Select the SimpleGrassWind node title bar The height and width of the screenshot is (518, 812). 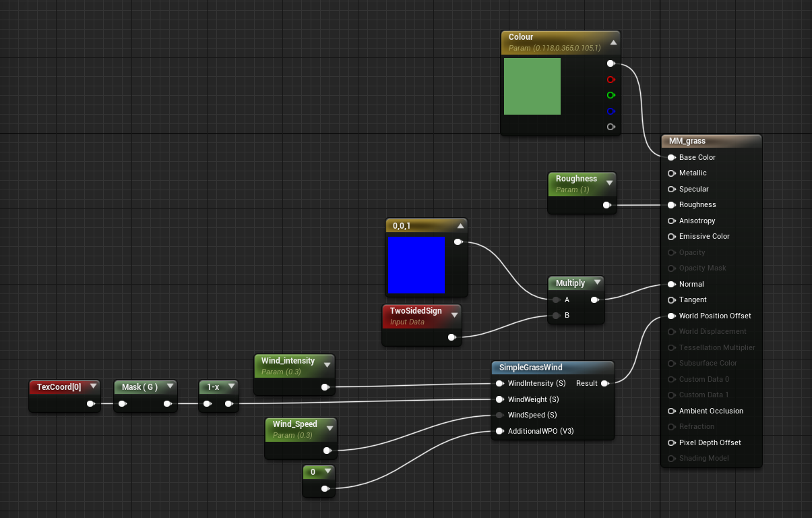(553, 368)
